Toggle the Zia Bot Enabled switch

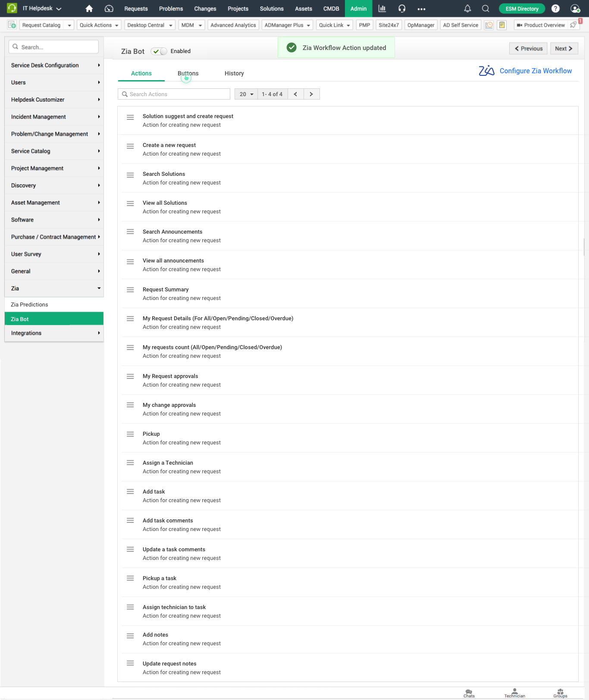(159, 51)
